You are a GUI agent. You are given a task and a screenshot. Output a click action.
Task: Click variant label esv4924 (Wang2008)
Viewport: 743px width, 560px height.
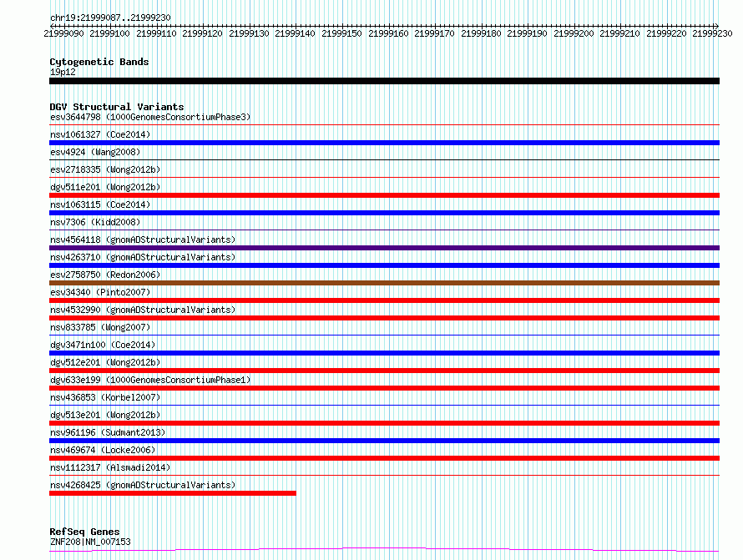(95, 152)
